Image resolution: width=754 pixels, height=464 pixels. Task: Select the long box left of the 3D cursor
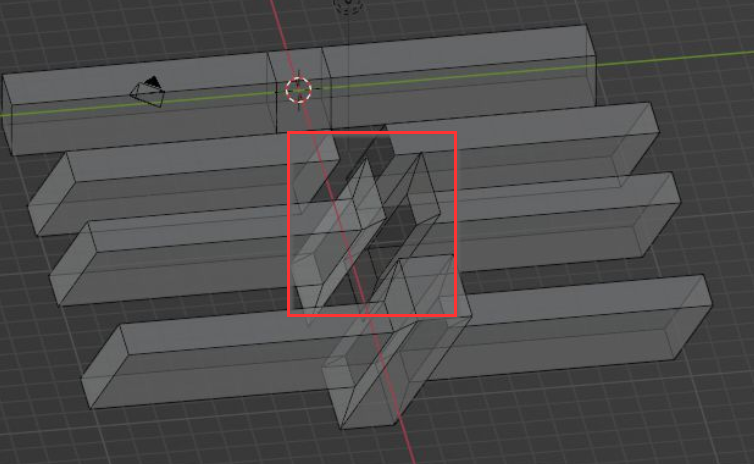click(x=139, y=103)
